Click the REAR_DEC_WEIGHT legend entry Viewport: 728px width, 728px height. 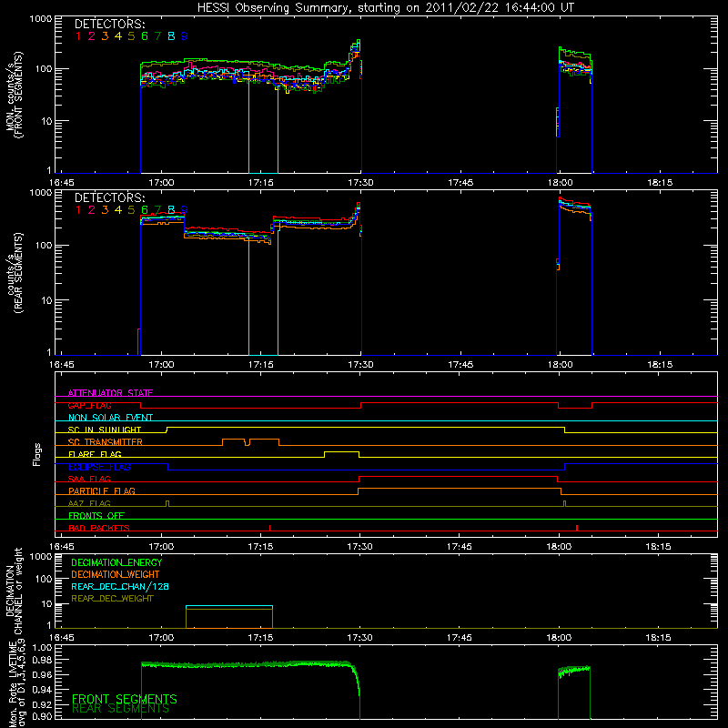(x=112, y=599)
